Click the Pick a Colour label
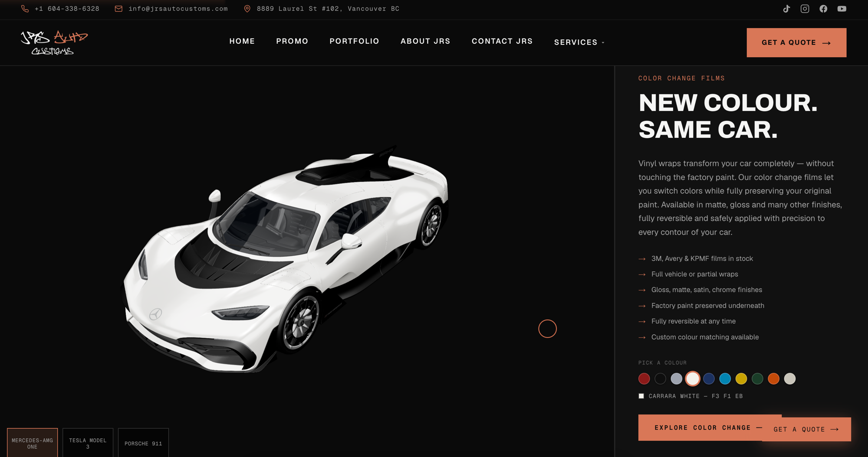Image resolution: width=868 pixels, height=457 pixels. 662,363
